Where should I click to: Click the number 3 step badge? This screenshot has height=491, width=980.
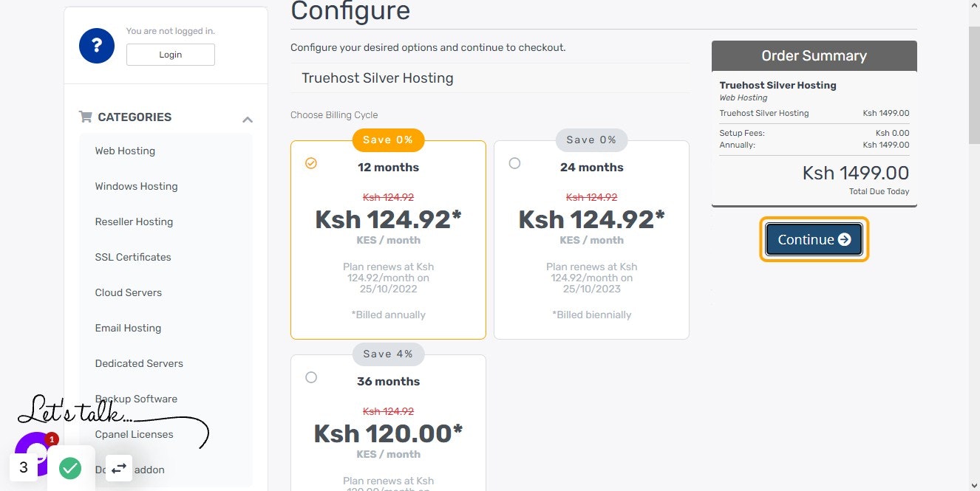pos(24,467)
